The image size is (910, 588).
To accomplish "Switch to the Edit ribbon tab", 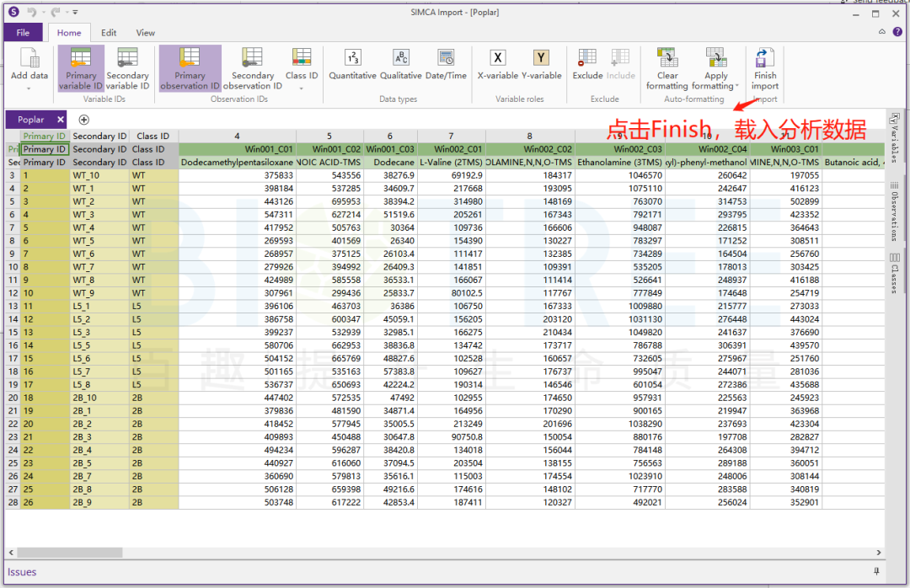I will 109,33.
